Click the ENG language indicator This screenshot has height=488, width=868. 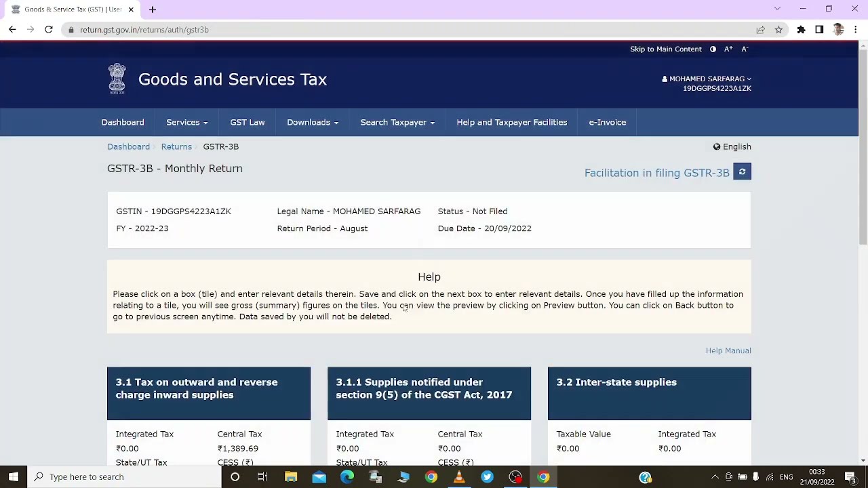click(x=786, y=476)
